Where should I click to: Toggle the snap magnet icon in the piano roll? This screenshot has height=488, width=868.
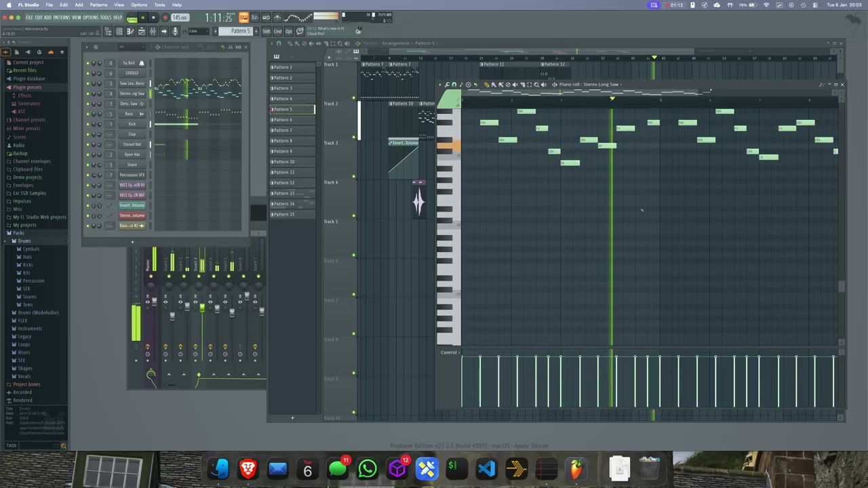454,85
